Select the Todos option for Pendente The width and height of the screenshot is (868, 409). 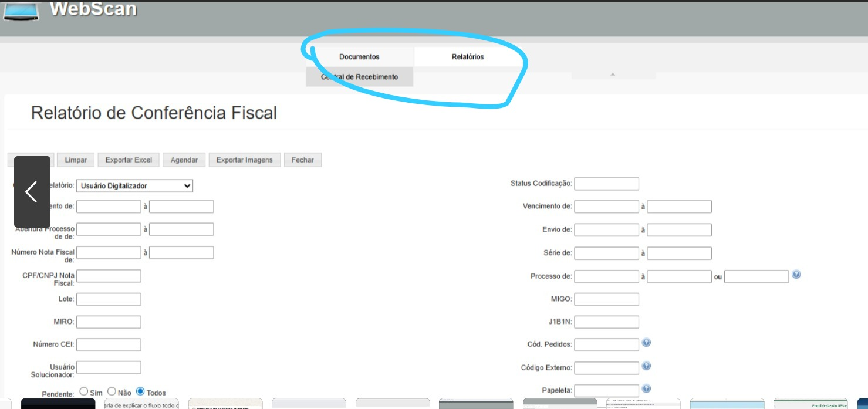coord(140,391)
